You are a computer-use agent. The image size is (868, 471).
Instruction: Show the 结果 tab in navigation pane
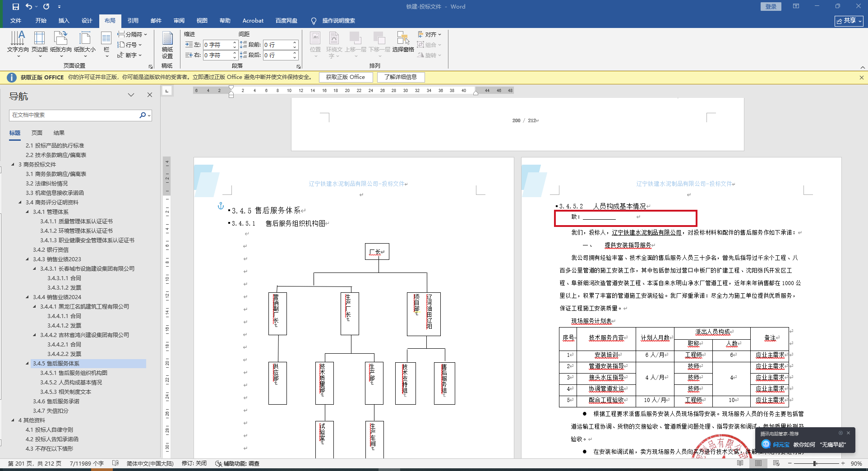[59, 133]
